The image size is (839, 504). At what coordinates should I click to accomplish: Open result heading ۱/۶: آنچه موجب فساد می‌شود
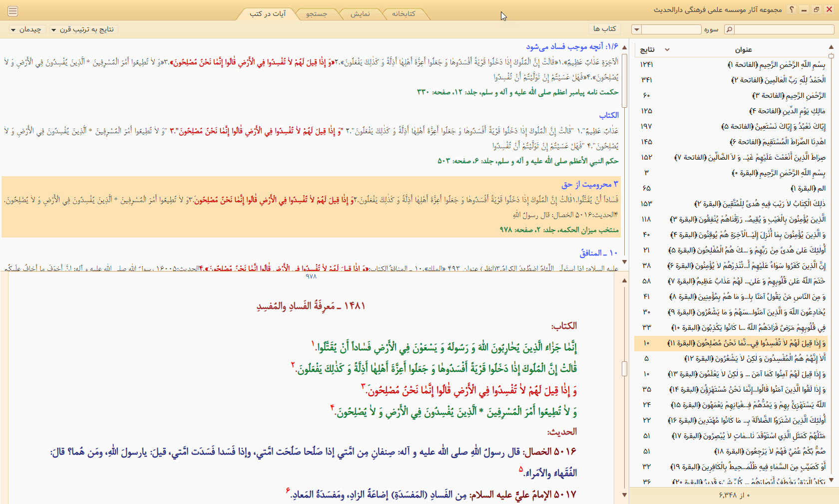point(572,46)
